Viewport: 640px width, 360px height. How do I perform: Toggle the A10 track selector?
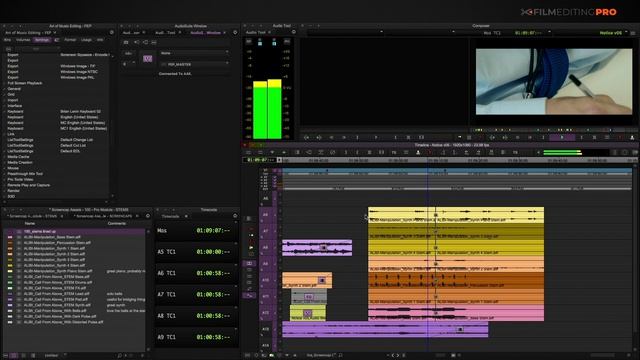tap(265, 280)
